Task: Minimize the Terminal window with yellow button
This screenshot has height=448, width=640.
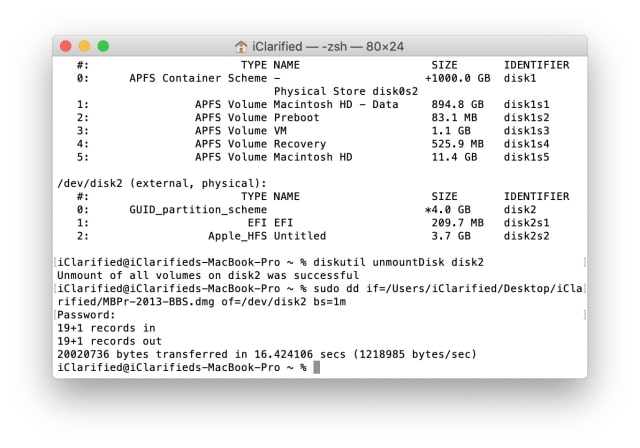Action: pos(85,46)
